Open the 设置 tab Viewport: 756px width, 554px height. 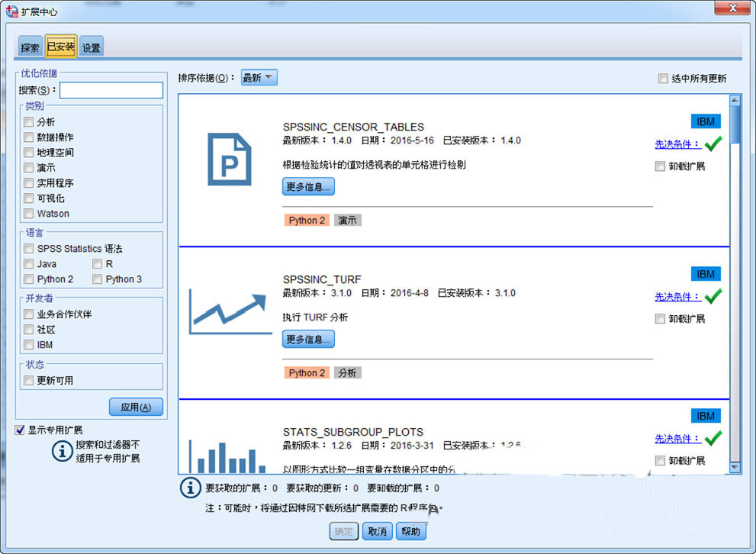click(92, 48)
